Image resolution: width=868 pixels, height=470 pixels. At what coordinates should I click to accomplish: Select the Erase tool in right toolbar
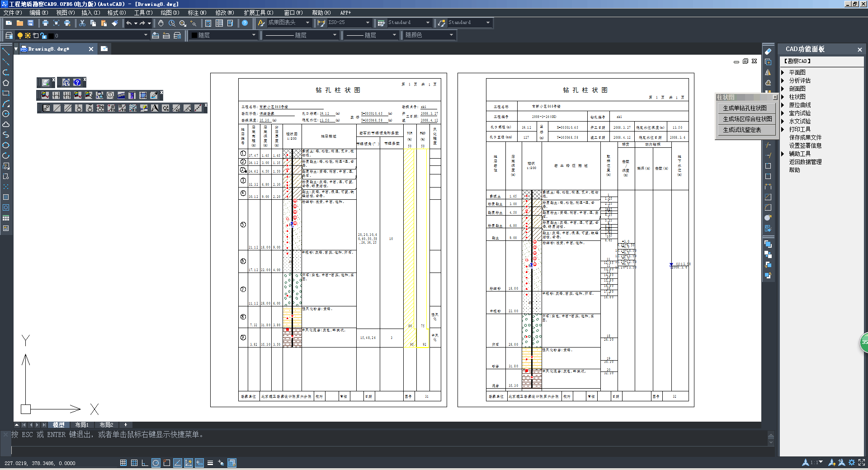click(768, 52)
